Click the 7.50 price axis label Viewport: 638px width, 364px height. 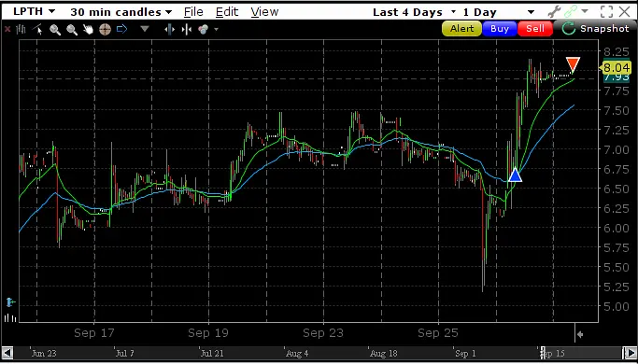[x=617, y=111]
